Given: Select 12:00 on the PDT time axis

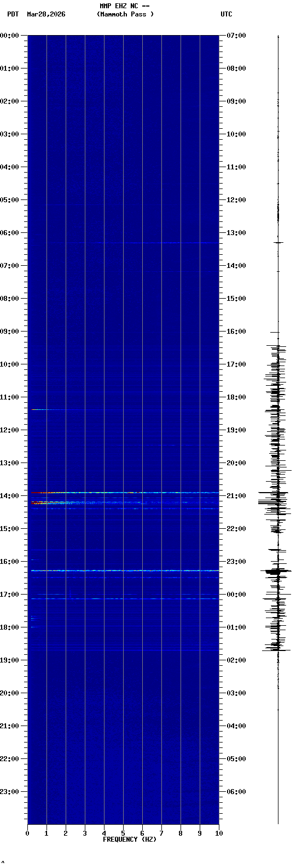Looking at the screenshot, I should (10, 430).
